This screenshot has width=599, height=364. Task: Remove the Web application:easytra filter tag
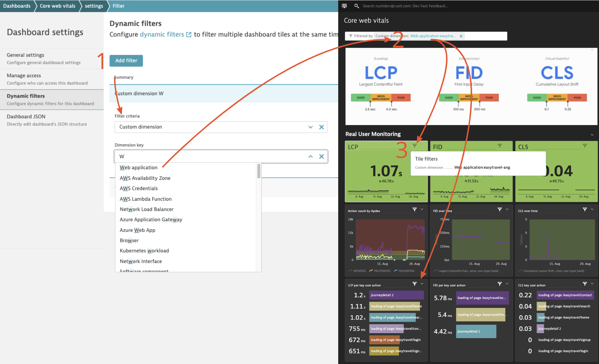[461, 36]
